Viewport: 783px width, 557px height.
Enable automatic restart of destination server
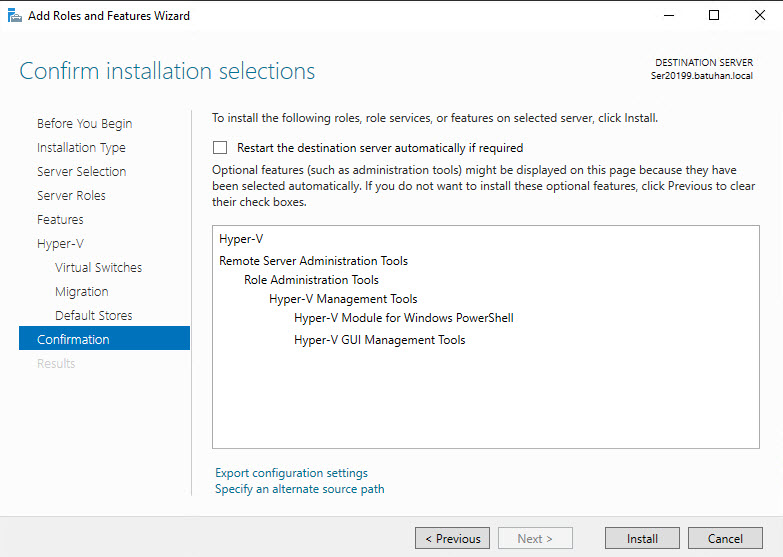[220, 148]
